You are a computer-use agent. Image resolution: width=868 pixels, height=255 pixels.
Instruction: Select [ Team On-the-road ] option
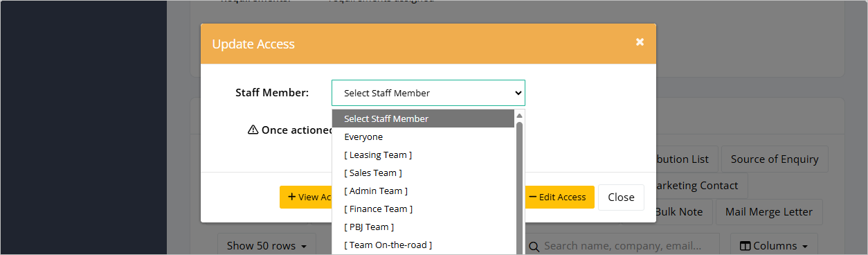pyautogui.click(x=423, y=245)
